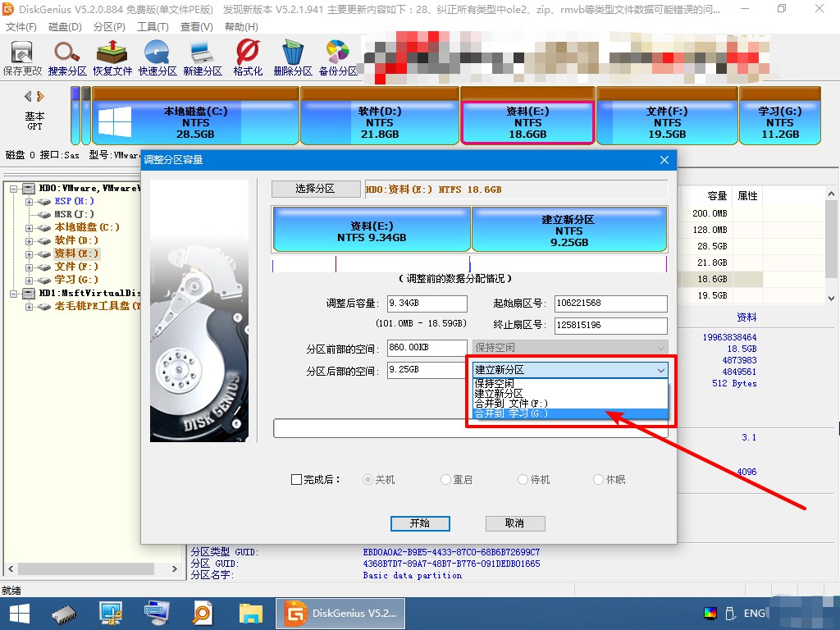Open the 磁盘(D) menu
The image size is (840, 630).
(x=65, y=27)
